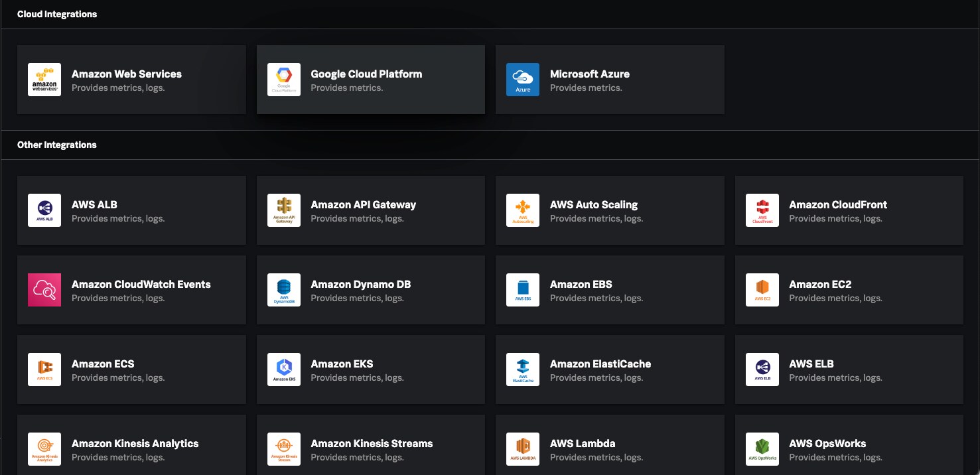
Task: Click "Provides metrics, logs." under Amazon EKS
Action: [x=357, y=377]
